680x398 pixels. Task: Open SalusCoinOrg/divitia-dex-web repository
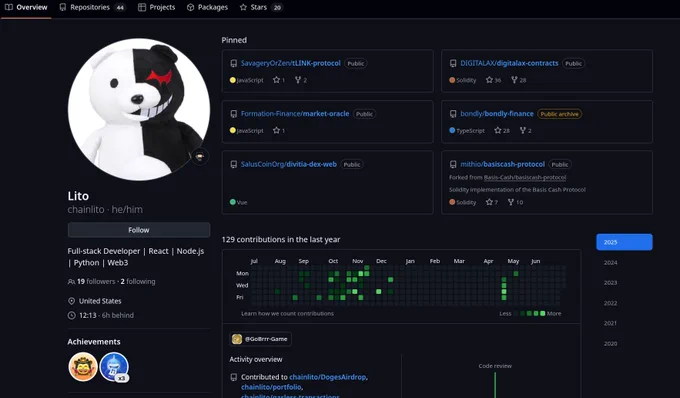[x=289, y=164]
